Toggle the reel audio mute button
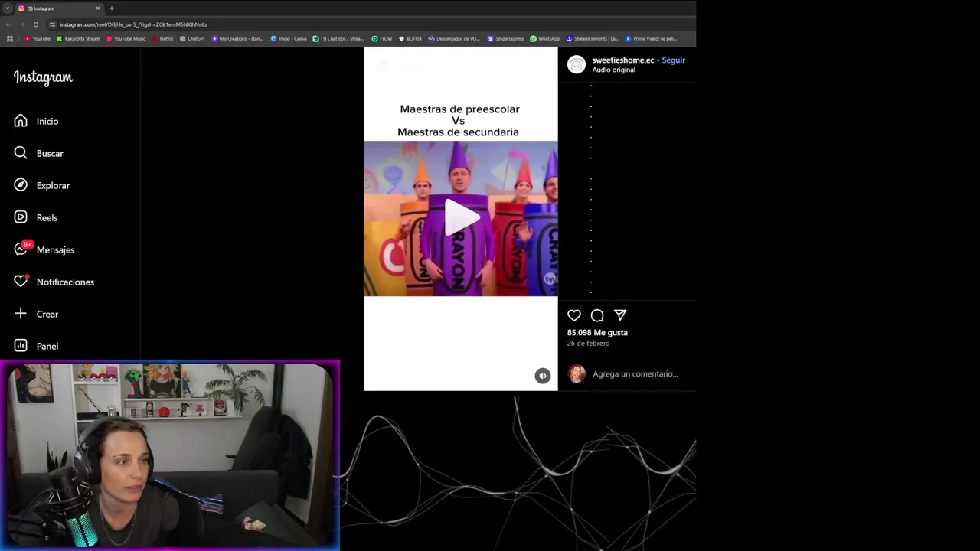980x551 pixels. (x=543, y=376)
